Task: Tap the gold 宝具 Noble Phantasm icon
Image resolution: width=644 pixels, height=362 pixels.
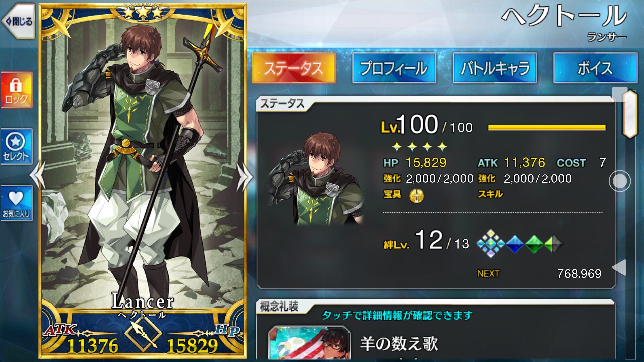Action: (416, 195)
